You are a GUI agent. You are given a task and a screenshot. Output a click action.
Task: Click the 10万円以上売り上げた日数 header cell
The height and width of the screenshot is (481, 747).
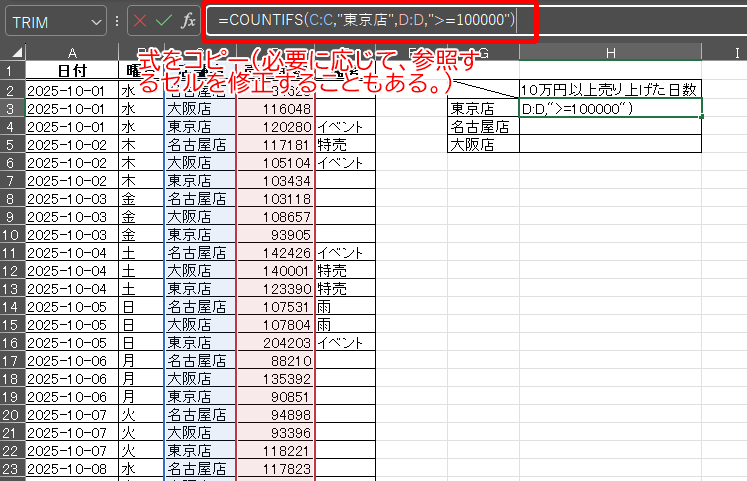[610, 90]
